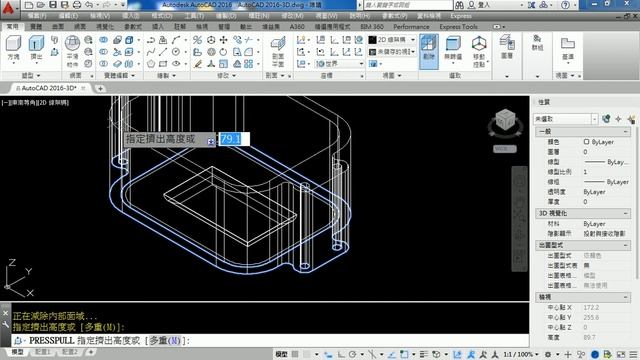Click the extrusion height input field showing 79.1
This screenshot has height=360, width=640.
pyautogui.click(x=234, y=139)
